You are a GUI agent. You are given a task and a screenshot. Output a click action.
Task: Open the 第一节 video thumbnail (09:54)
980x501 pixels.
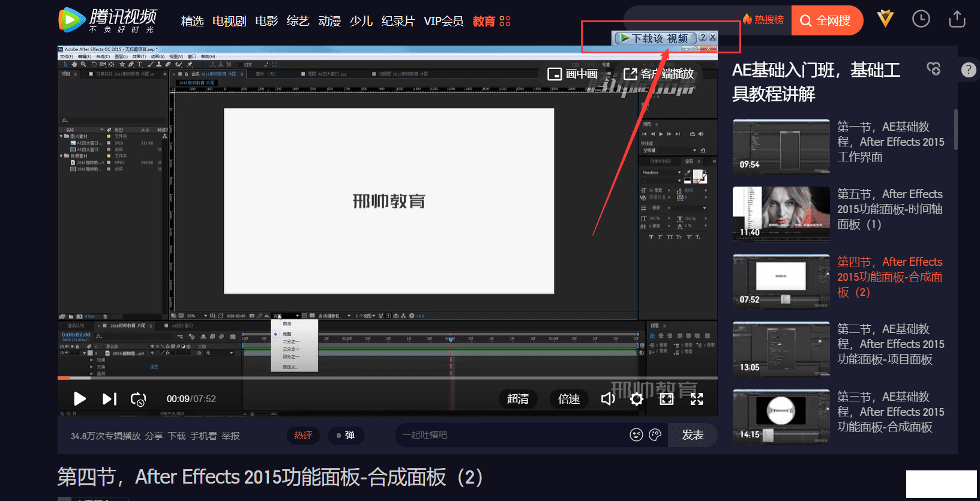[x=781, y=147]
